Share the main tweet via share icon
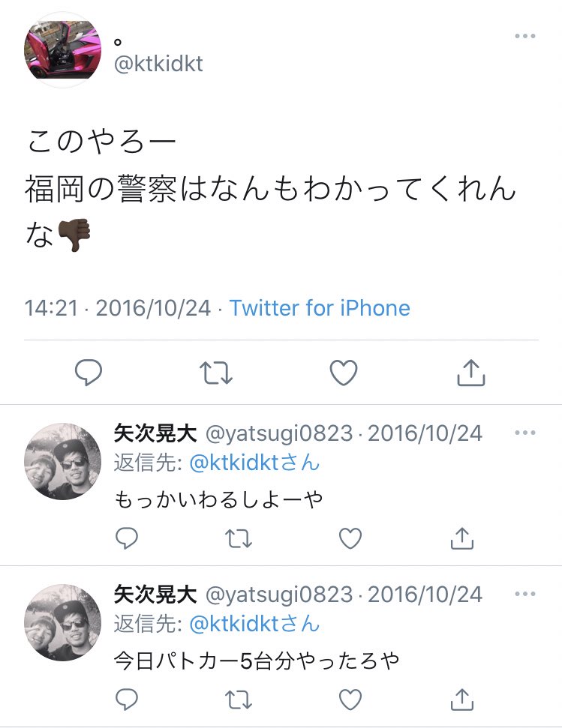The width and height of the screenshot is (562, 728). point(471,373)
